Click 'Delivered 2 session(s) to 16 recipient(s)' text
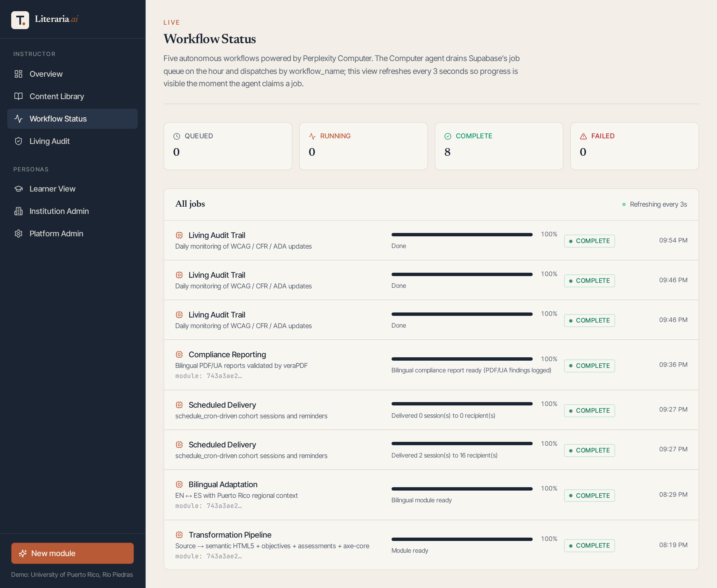 point(444,455)
